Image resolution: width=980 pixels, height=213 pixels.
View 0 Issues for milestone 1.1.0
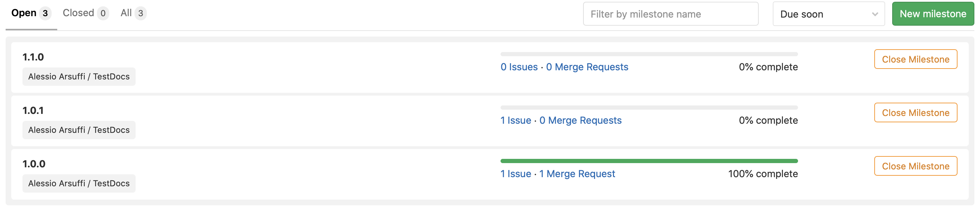point(520,67)
